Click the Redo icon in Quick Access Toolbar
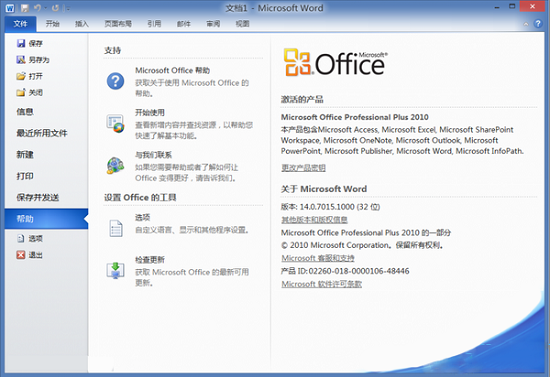 point(55,8)
